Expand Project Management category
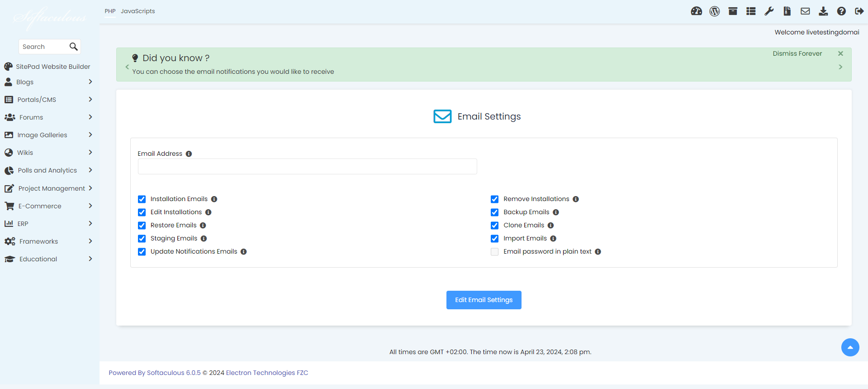 click(48, 188)
